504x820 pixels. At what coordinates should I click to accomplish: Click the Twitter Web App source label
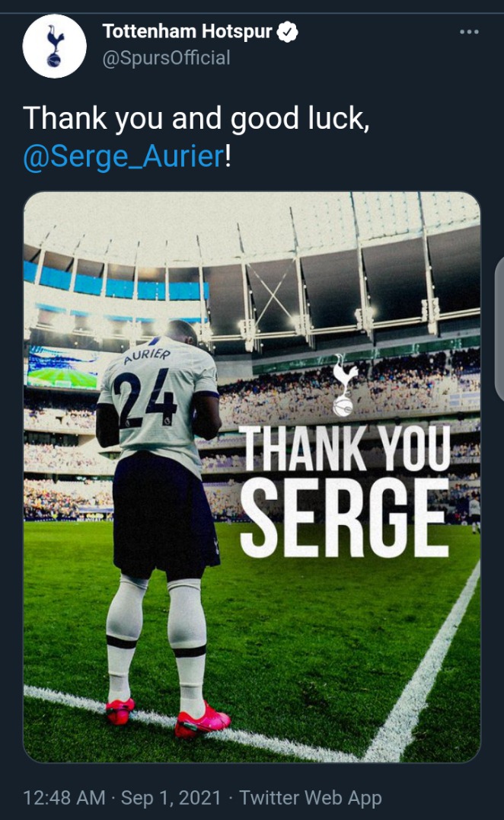point(310,797)
